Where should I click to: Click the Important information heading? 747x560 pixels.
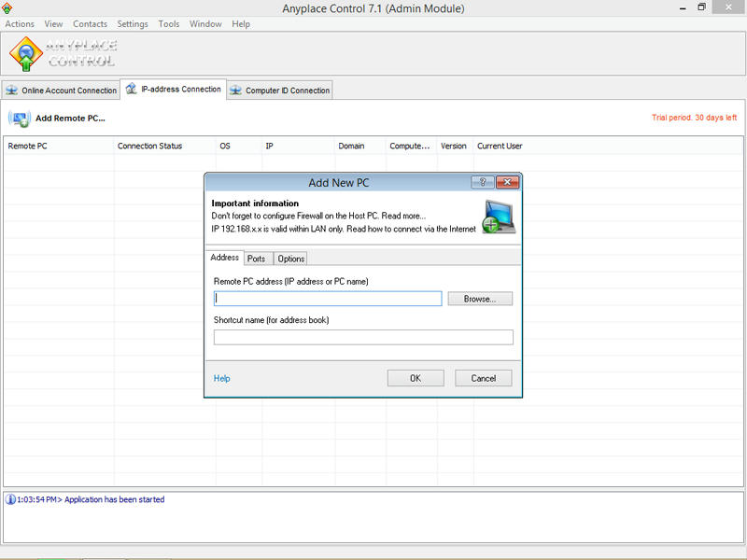click(255, 203)
